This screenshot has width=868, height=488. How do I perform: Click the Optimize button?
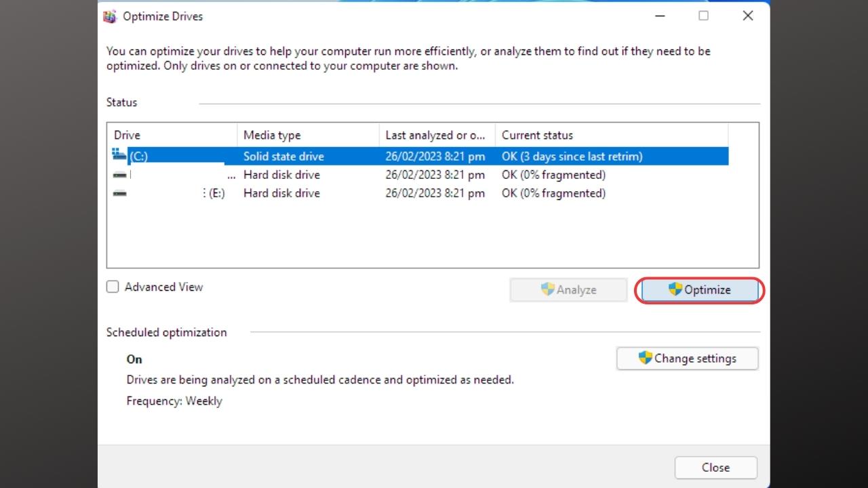pyautogui.click(x=699, y=289)
